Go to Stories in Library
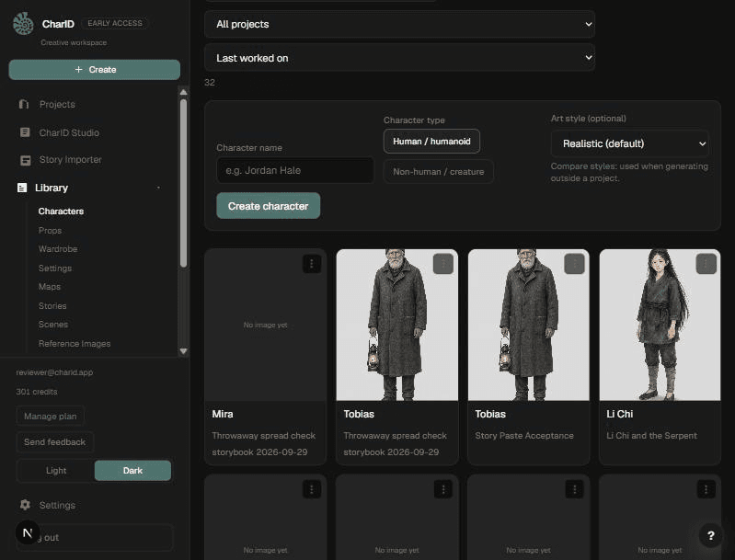This screenshot has height=560, width=735. pos(52,305)
